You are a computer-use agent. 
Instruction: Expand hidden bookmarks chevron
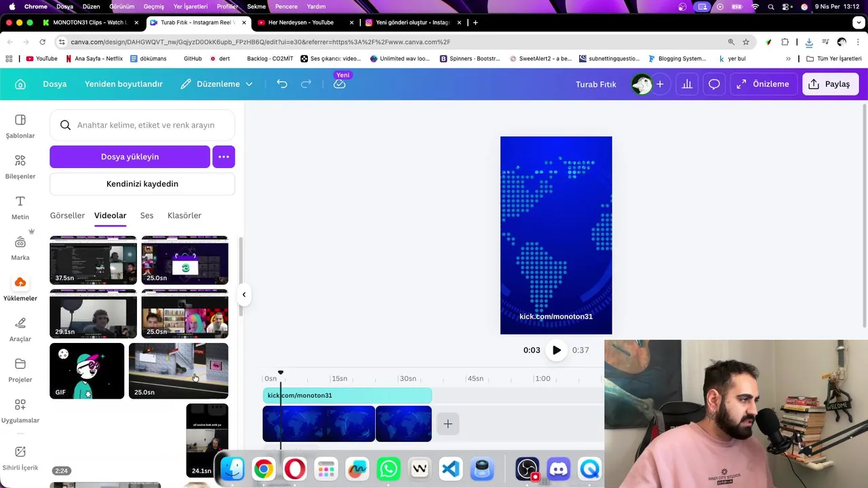(x=788, y=59)
